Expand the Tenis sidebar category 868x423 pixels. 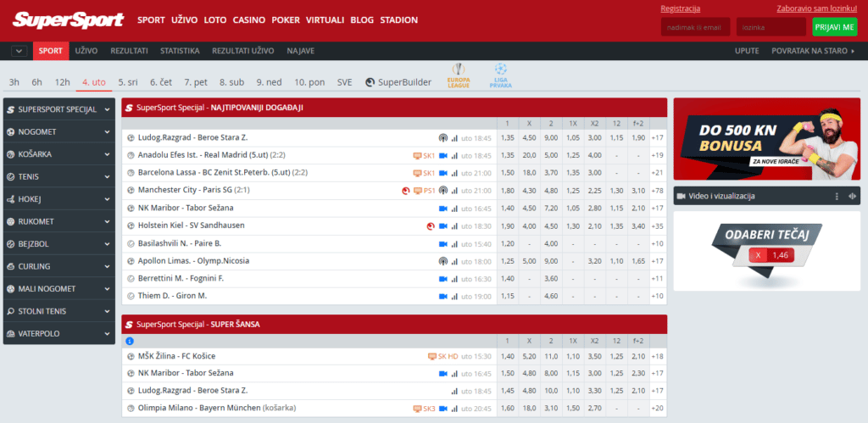(x=59, y=176)
